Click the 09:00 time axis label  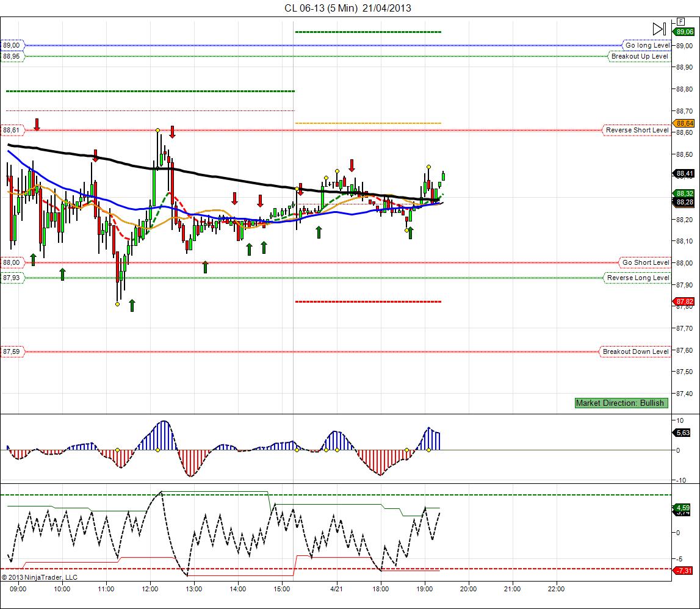18,589
